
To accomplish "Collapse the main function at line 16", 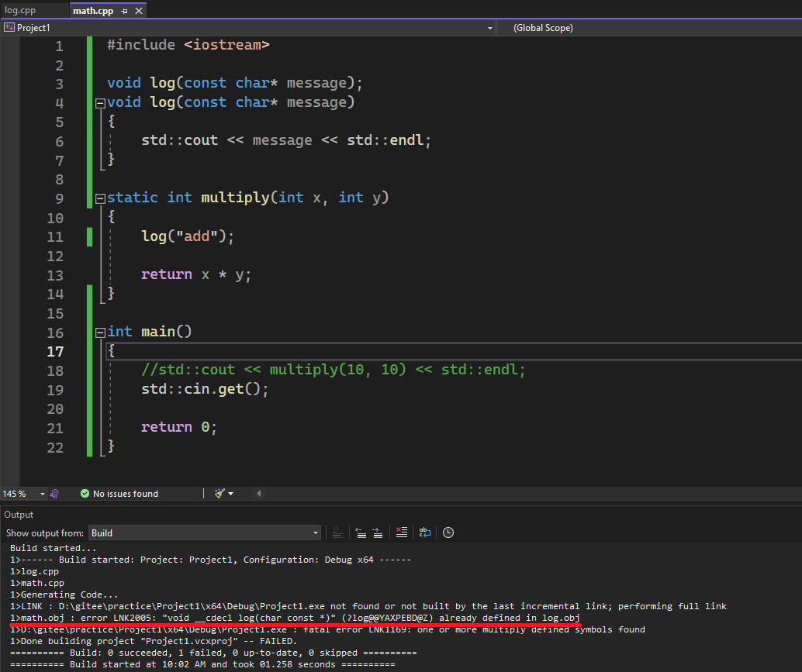I will (x=100, y=333).
